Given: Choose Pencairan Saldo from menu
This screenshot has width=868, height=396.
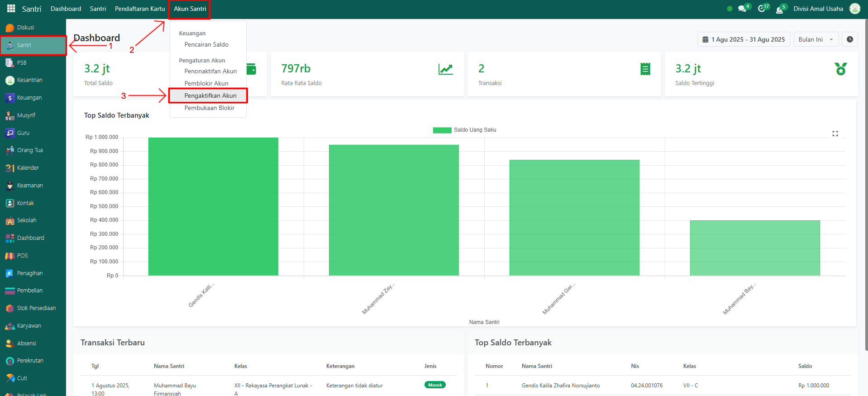Looking at the screenshot, I should (206, 44).
